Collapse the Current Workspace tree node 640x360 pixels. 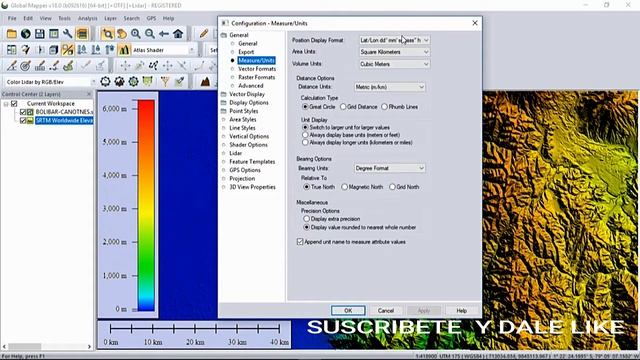coord(6,104)
